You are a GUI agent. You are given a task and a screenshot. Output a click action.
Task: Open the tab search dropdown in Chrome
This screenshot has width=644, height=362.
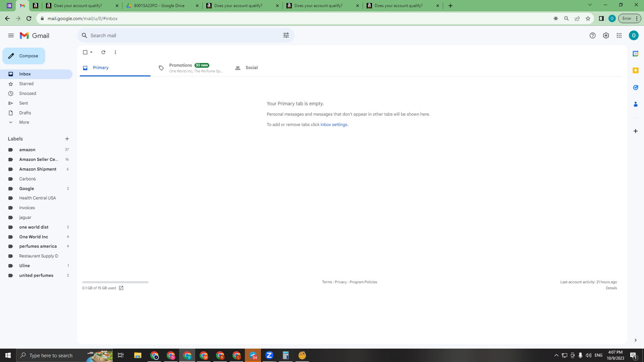click(x=590, y=5)
